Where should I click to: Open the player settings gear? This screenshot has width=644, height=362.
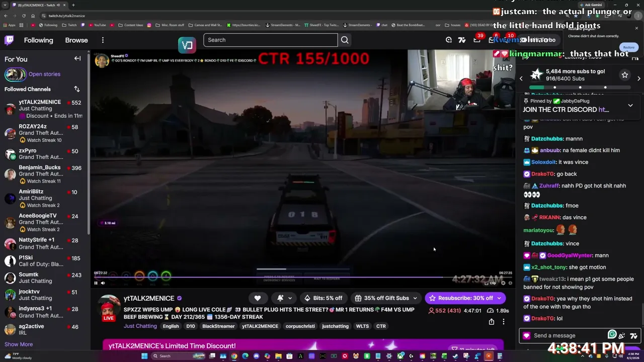coord(503,283)
